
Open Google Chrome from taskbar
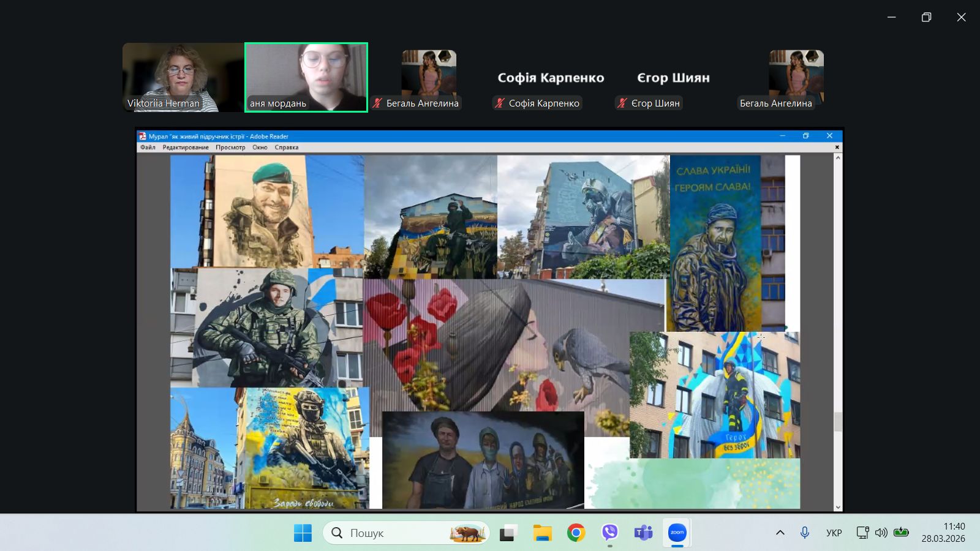click(x=576, y=533)
